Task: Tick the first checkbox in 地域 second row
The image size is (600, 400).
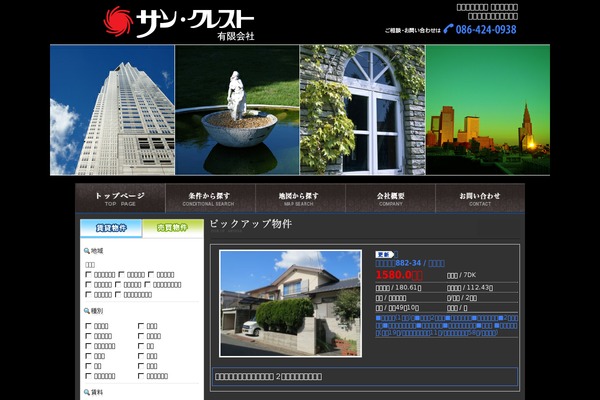Action: 88,284
